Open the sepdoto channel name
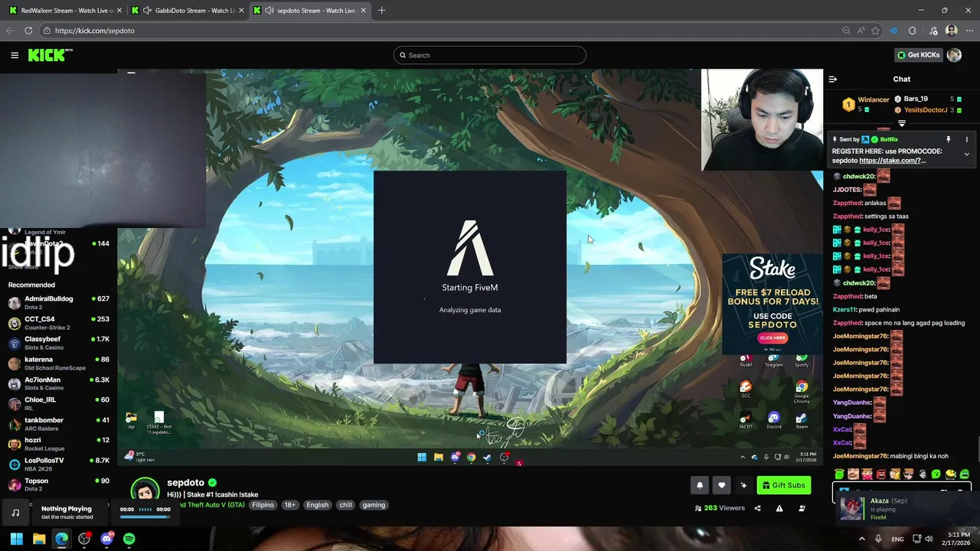The image size is (980, 551). click(185, 483)
